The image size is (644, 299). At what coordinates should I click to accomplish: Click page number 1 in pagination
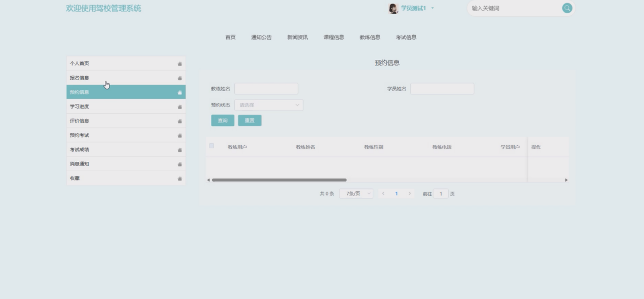(397, 194)
